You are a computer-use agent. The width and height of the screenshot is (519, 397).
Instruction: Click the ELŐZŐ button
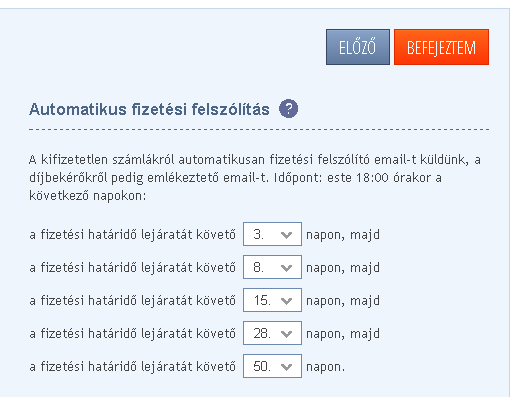tap(358, 47)
